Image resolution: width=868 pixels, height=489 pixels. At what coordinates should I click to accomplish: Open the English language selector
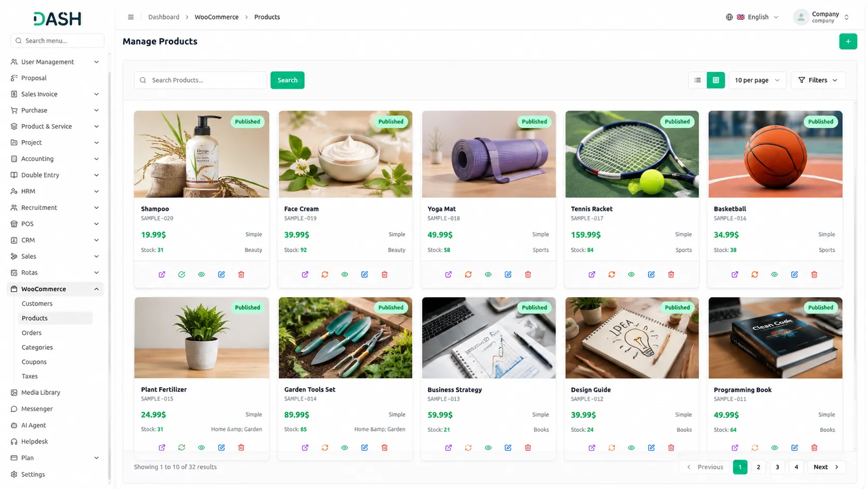pos(752,17)
